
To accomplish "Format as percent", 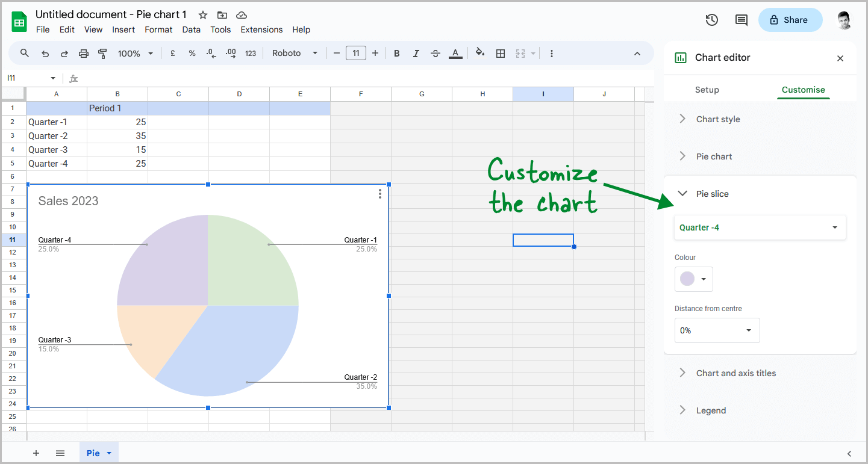I will [x=192, y=54].
